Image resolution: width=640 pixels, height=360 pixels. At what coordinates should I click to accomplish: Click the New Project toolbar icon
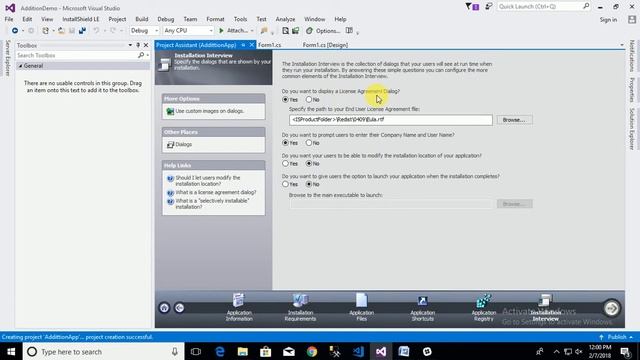(45, 31)
